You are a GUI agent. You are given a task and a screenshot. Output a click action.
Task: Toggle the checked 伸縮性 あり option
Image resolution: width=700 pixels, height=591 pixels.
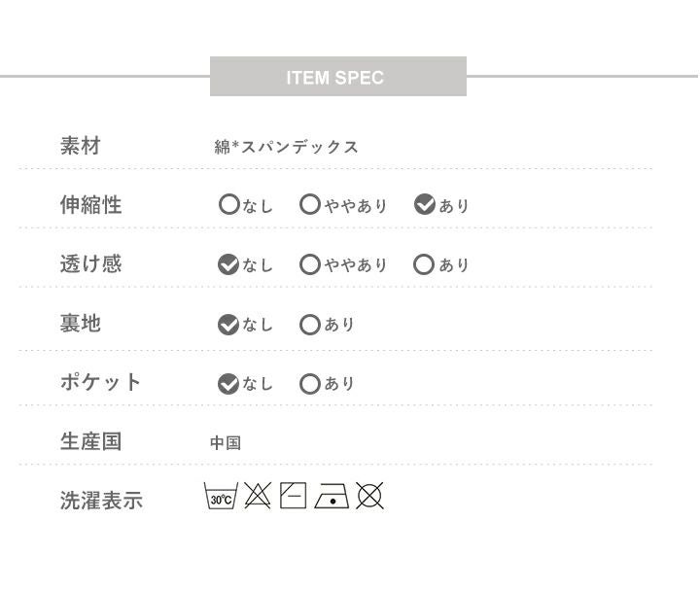coord(424,205)
